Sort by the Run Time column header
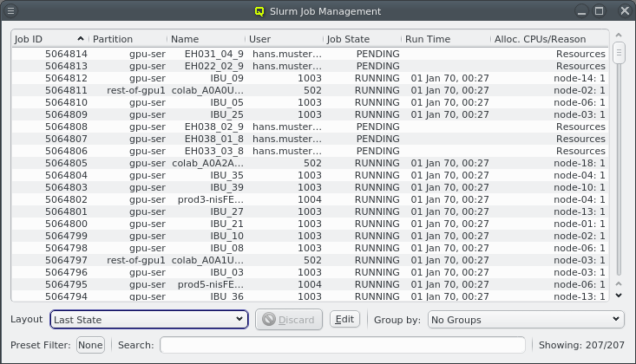The width and height of the screenshot is (636, 364). tap(446, 39)
